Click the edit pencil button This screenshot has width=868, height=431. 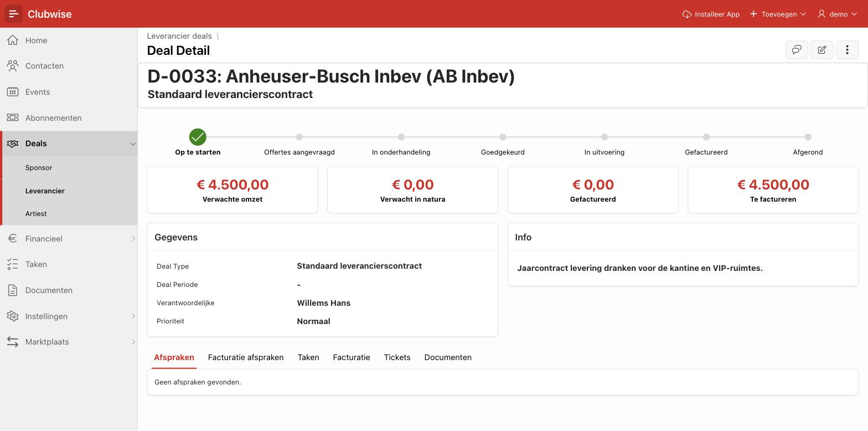tap(822, 50)
